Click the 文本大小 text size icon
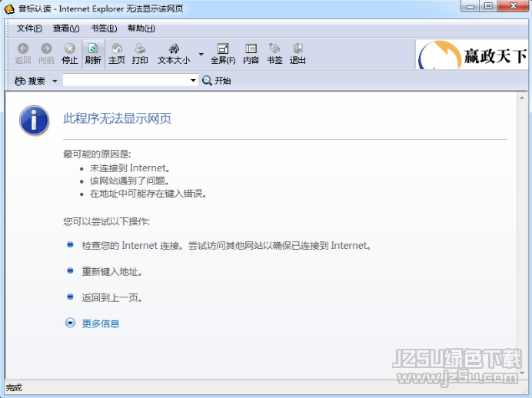This screenshot has height=398, width=532. [x=174, y=48]
